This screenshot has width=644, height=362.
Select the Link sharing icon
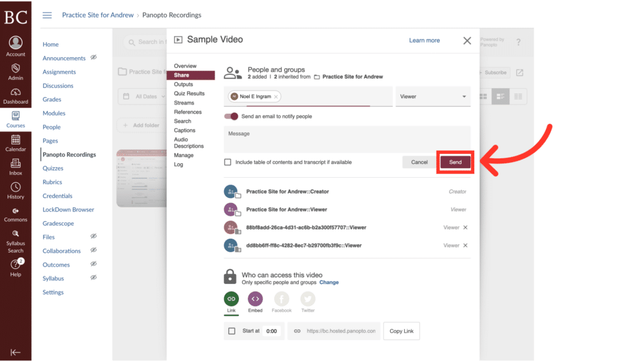[x=231, y=299]
